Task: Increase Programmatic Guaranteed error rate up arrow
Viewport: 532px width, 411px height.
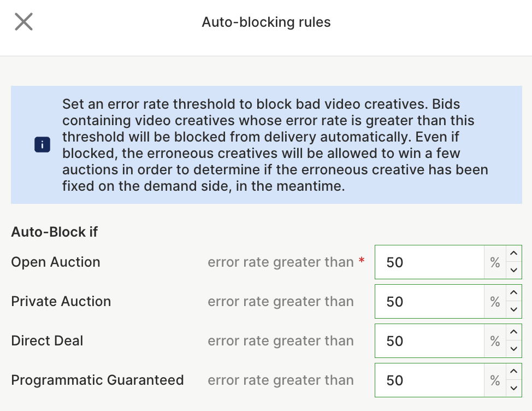Action: click(513, 372)
